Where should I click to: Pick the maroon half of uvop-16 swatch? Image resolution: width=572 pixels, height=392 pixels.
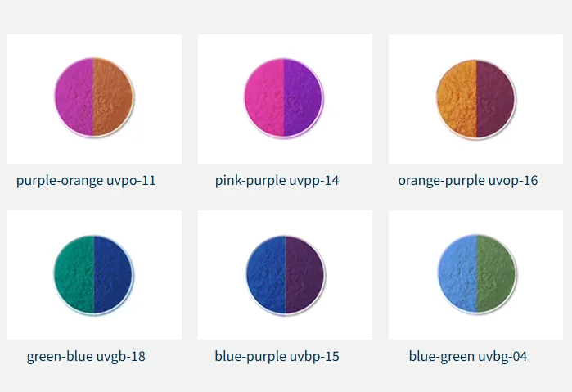495,99
